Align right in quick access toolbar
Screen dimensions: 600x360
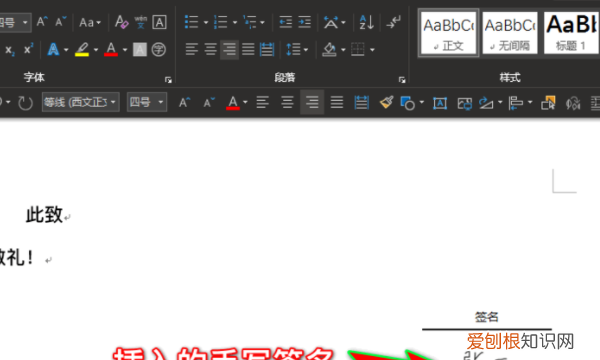click(312, 103)
